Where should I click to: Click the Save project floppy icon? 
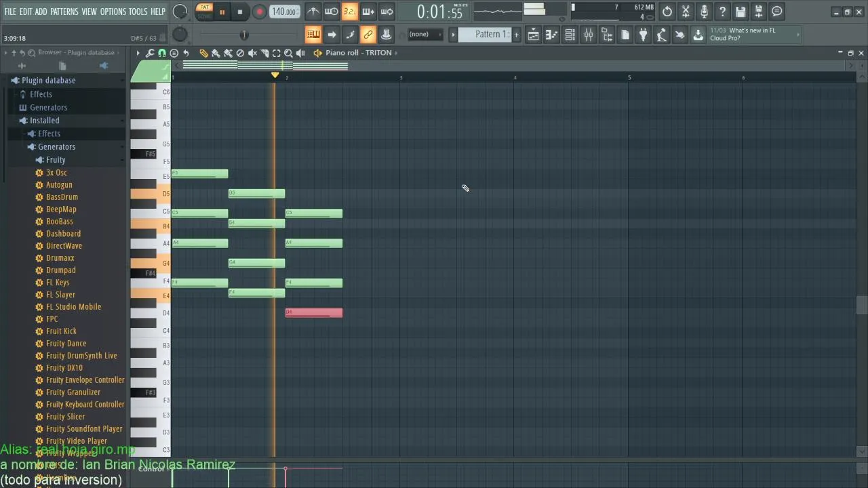[x=741, y=12]
